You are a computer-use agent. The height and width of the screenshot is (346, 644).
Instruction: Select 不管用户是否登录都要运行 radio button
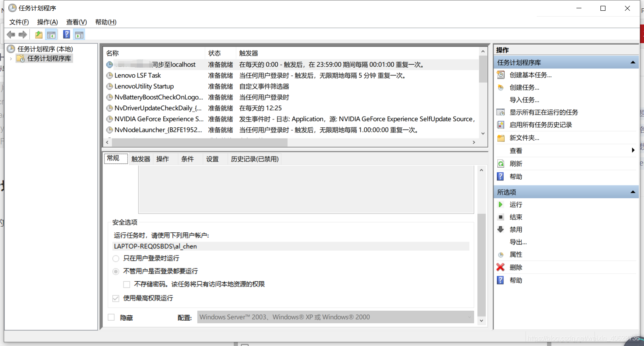tap(116, 271)
